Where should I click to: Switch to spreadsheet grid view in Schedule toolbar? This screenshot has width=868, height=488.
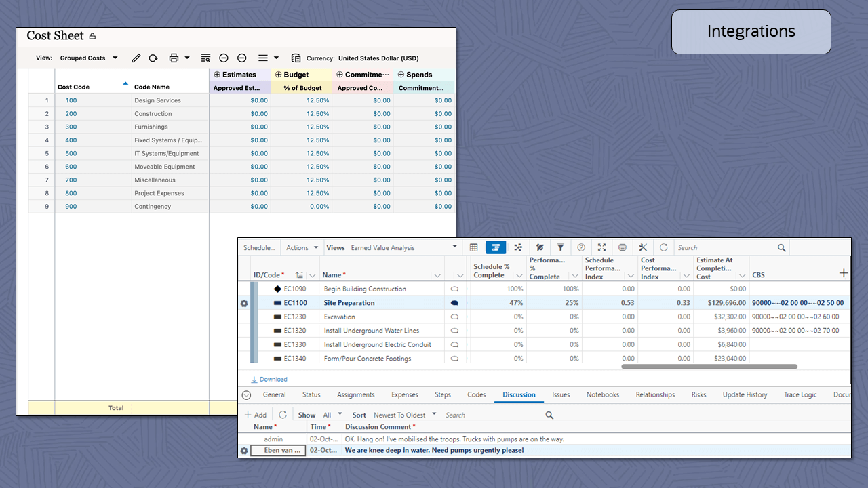click(x=473, y=247)
